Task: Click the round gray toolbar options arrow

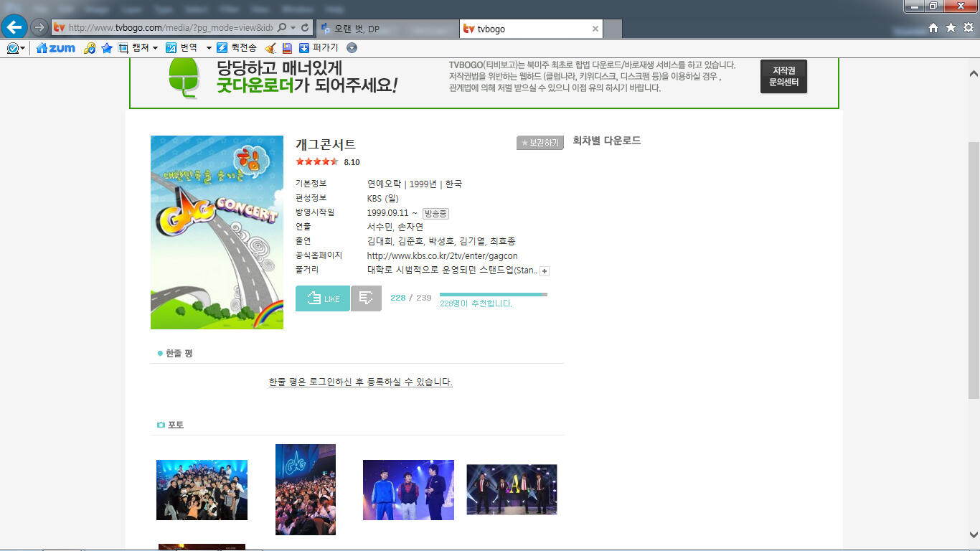Action: 352,48
